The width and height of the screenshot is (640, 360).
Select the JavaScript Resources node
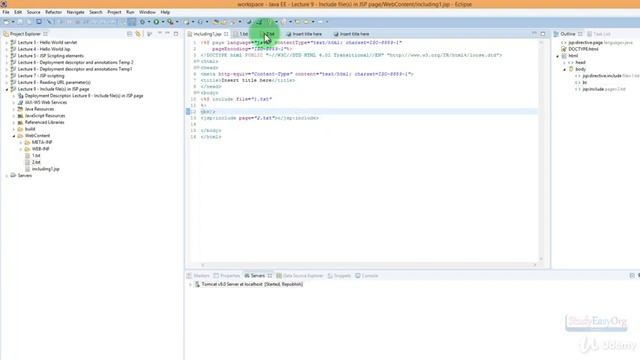(x=45, y=116)
